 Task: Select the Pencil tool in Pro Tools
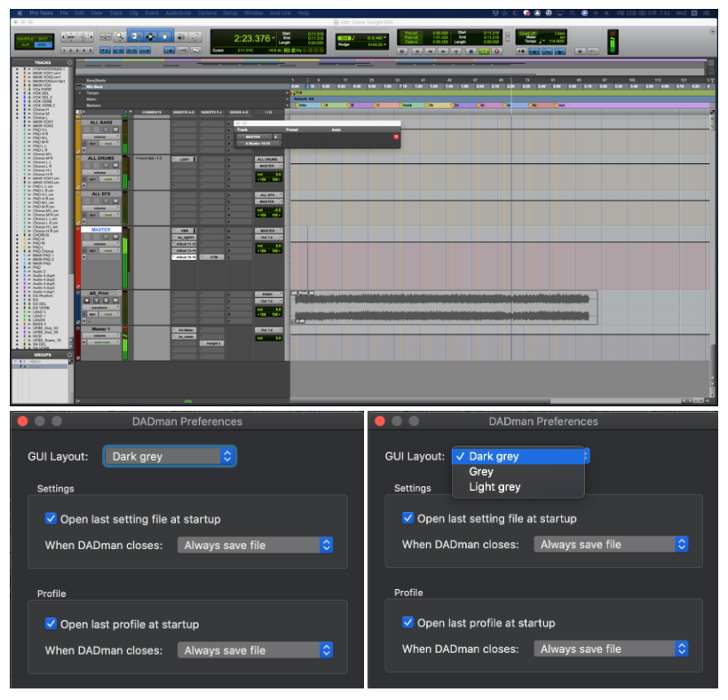pos(195,36)
